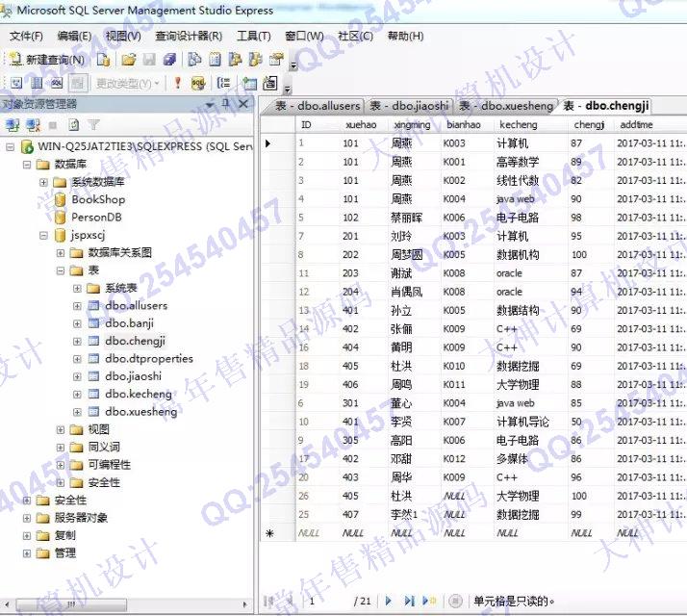Expand the dbo.allusers table node
Screen dimensions: 687x616
(x=77, y=306)
